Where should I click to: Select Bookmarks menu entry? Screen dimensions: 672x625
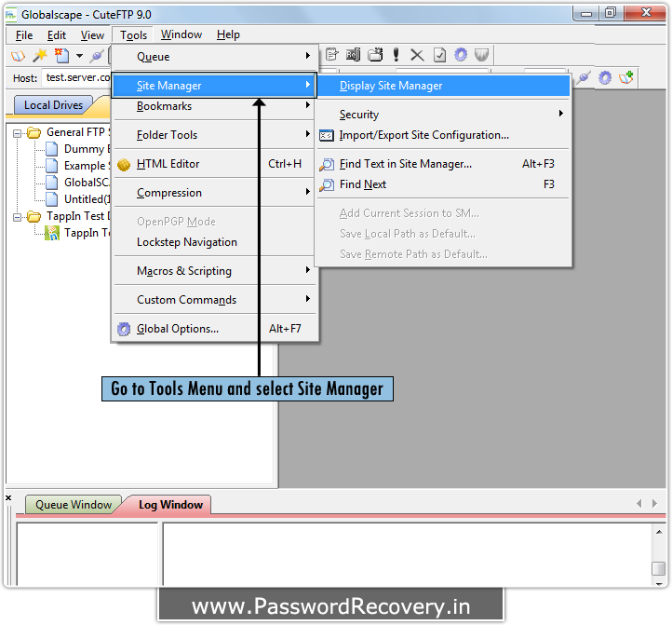215,106
